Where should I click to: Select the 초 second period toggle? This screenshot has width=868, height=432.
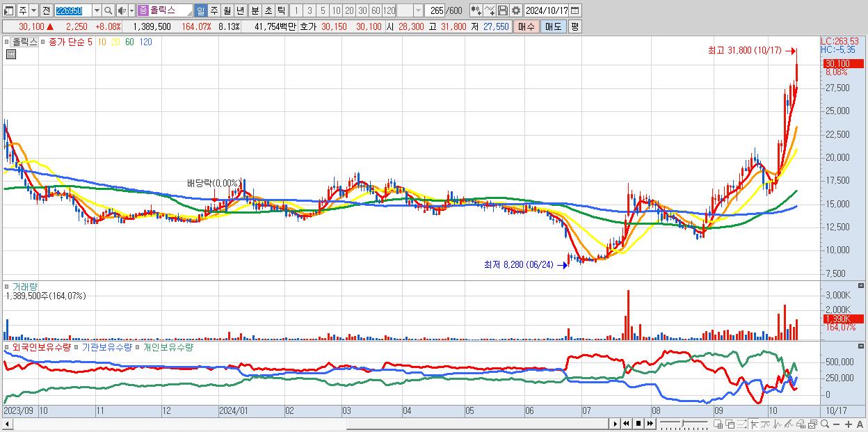pos(268,10)
